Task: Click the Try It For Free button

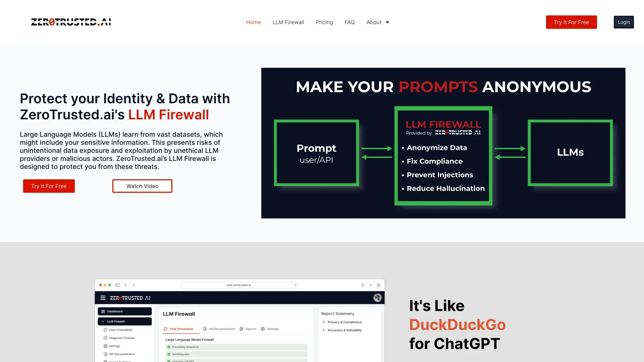Action: click(571, 22)
